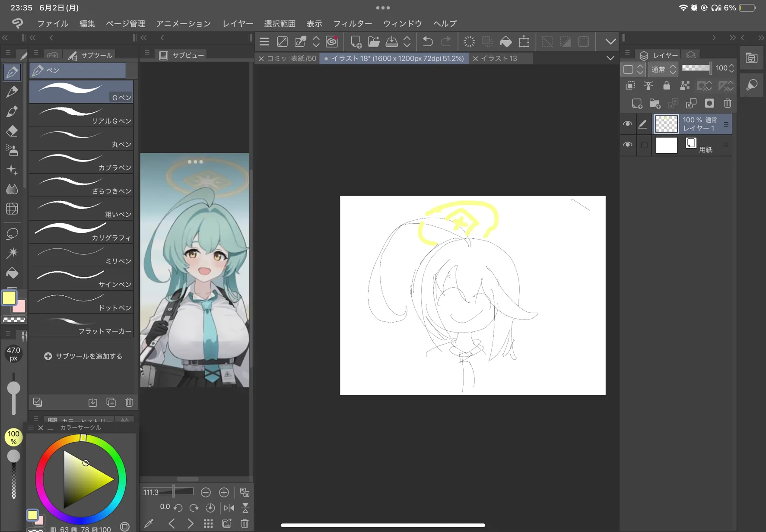Open the Sub View palette menu
Screen dimensions: 766x532
[x=147, y=53]
